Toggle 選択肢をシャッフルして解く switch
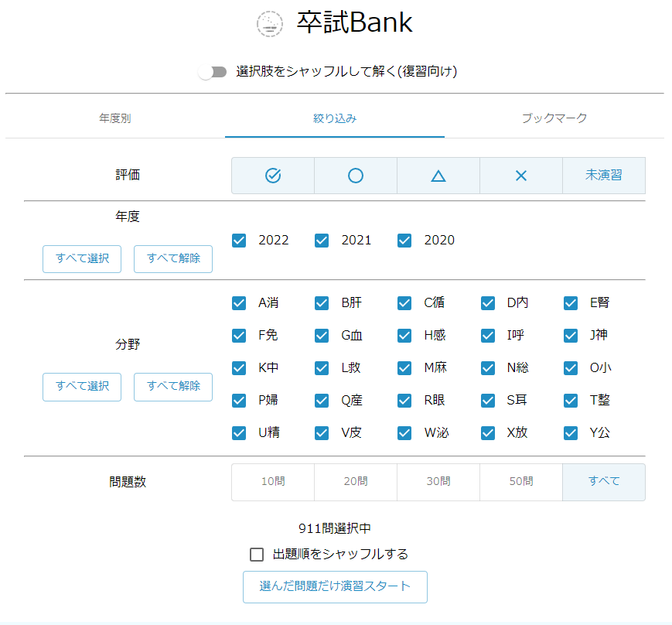Image resolution: width=672 pixels, height=625 pixels. click(213, 72)
